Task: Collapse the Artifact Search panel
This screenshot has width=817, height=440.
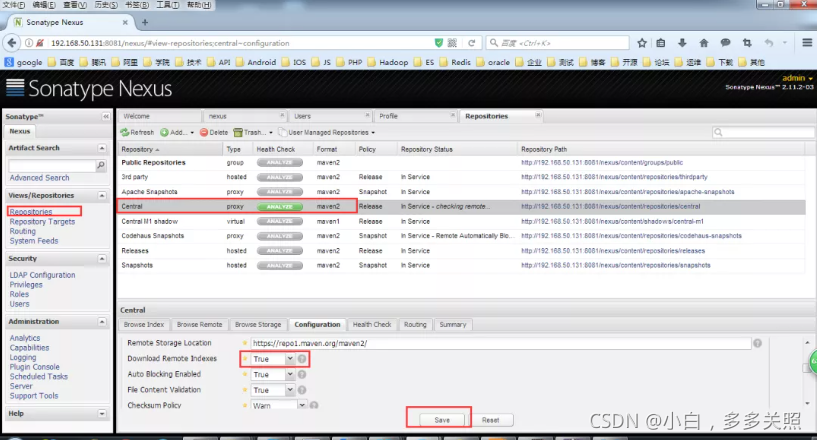Action: click(102, 148)
